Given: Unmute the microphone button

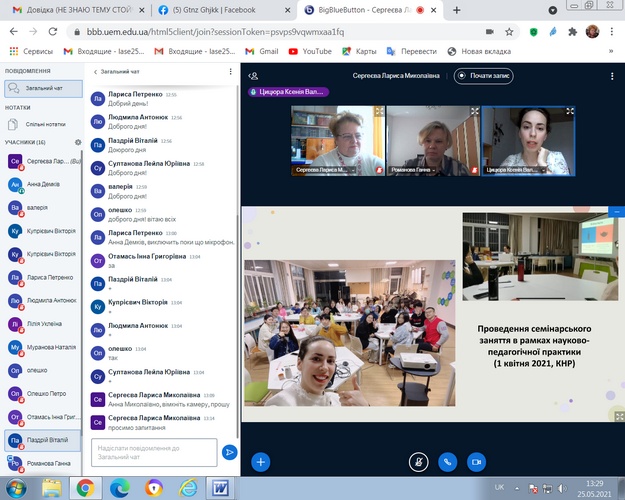Looking at the screenshot, I should 419,462.
